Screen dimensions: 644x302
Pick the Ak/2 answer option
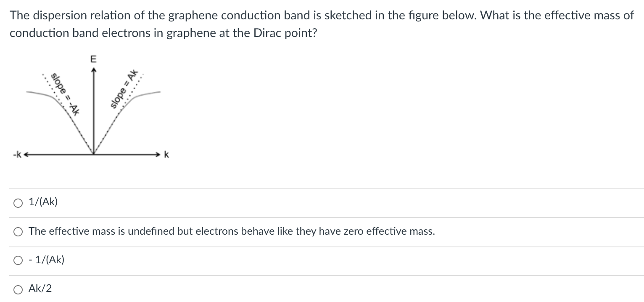17,289
